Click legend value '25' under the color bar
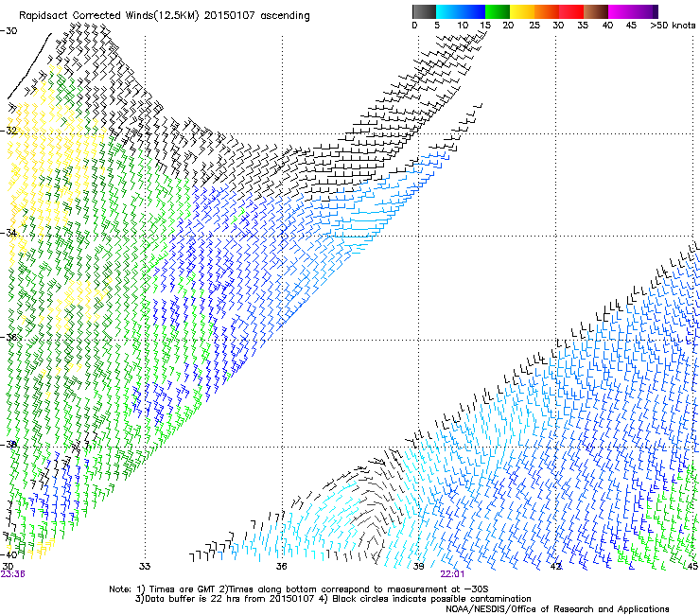 tap(534, 26)
